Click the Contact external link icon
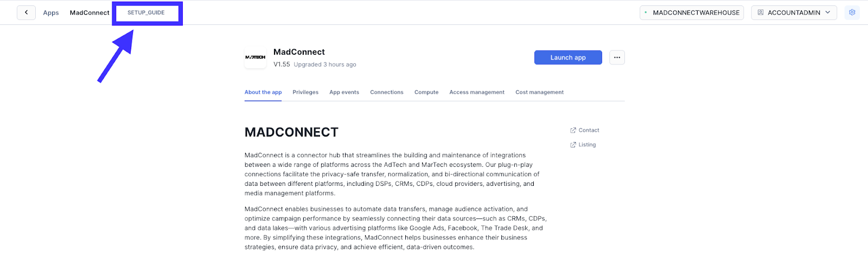This screenshot has width=868, height=265. click(x=573, y=131)
